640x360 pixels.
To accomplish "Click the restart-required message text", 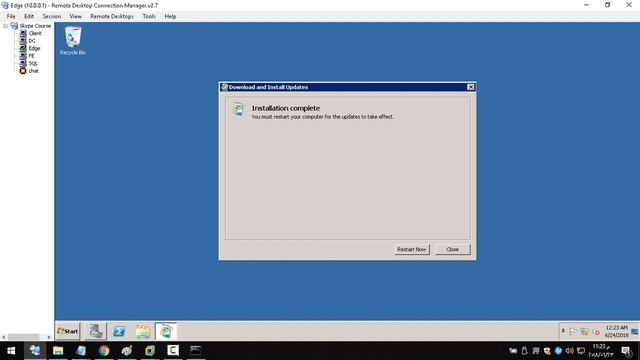I will pos(323,117).
